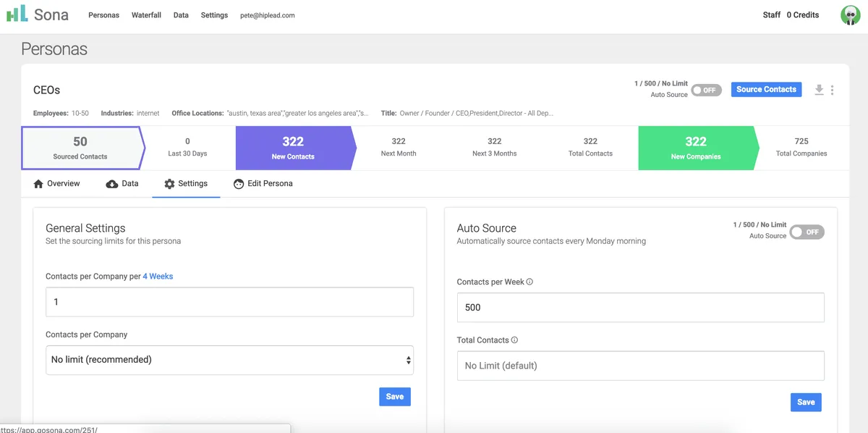Viewport: 868px width, 433px height.
Task: Click the Sona logo icon
Action: pos(17,14)
